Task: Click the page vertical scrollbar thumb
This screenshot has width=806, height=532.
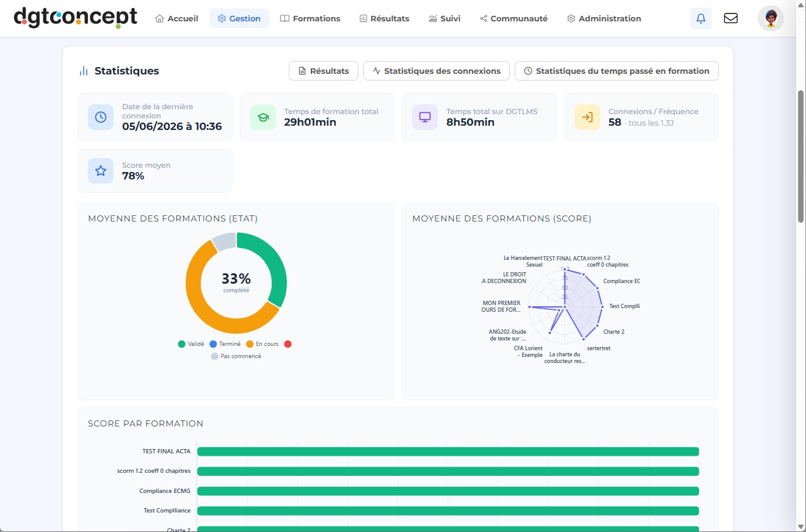Action: tap(801, 156)
